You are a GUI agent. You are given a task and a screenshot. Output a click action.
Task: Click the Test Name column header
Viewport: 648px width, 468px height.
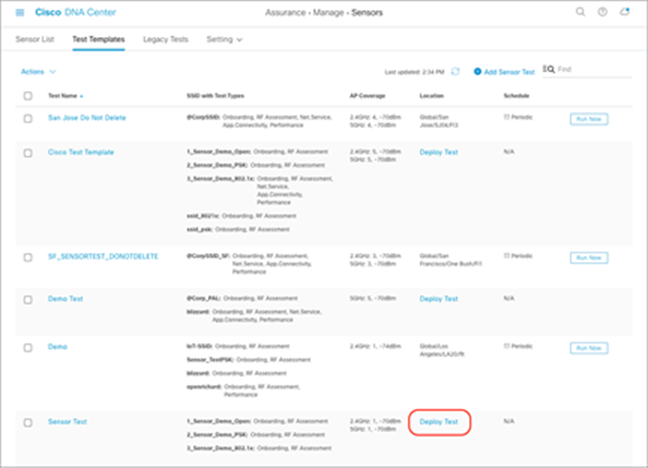62,96
